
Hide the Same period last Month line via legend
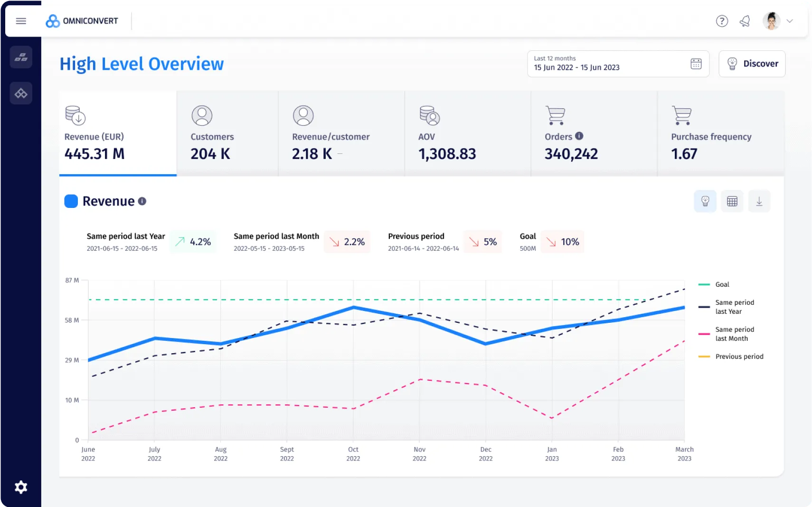coord(734,334)
